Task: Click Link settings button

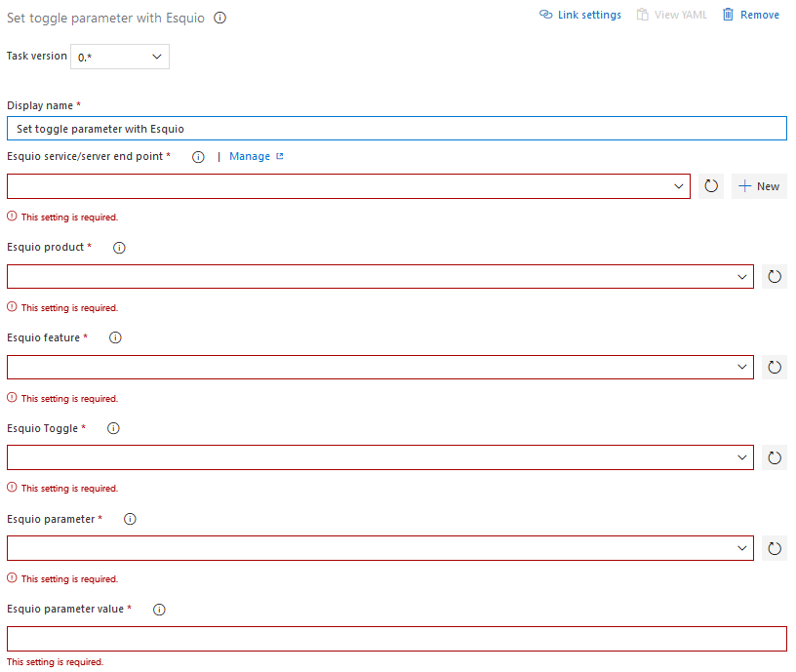Action: click(x=580, y=15)
